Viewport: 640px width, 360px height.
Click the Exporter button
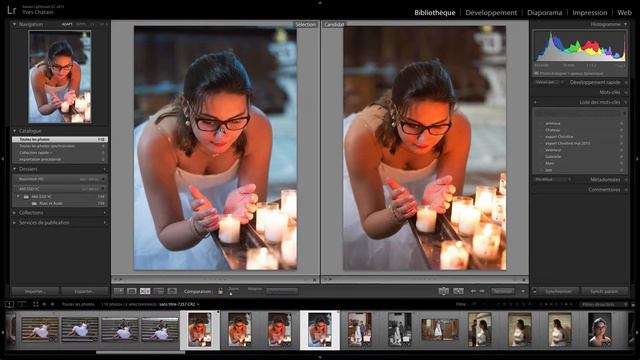tap(84, 291)
